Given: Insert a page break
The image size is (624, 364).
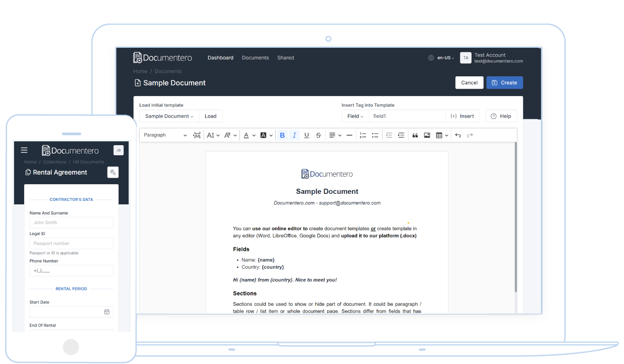Looking at the screenshot, I should coord(197,136).
